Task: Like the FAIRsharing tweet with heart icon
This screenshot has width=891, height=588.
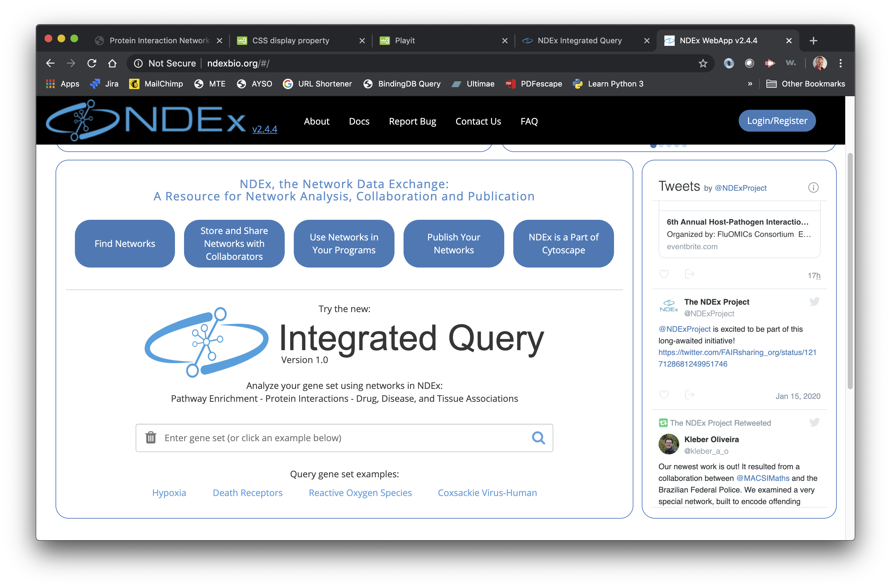Action: click(664, 395)
